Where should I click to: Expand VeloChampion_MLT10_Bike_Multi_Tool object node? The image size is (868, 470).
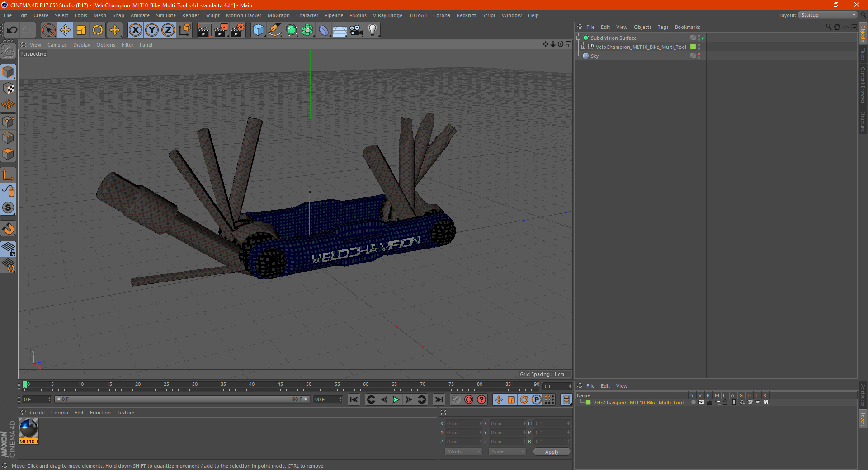coord(584,47)
